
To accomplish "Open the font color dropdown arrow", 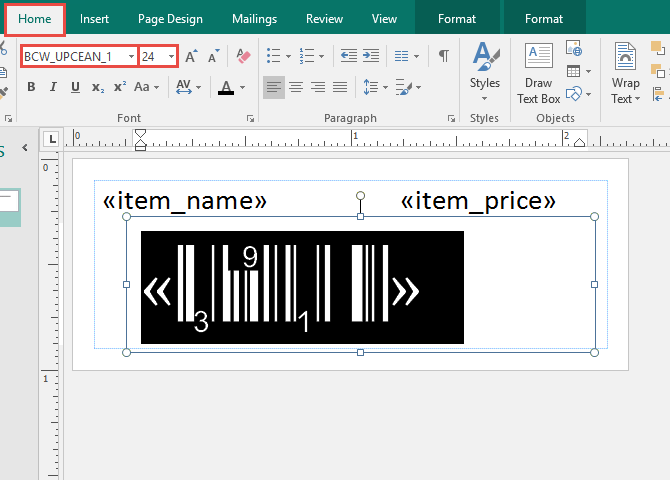I will pos(242,88).
